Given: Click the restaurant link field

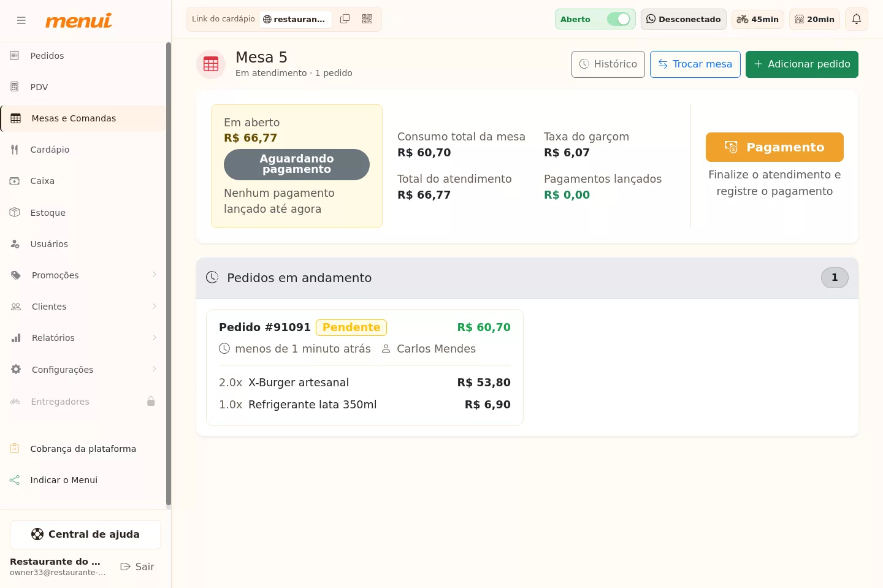Looking at the screenshot, I should 296,19.
